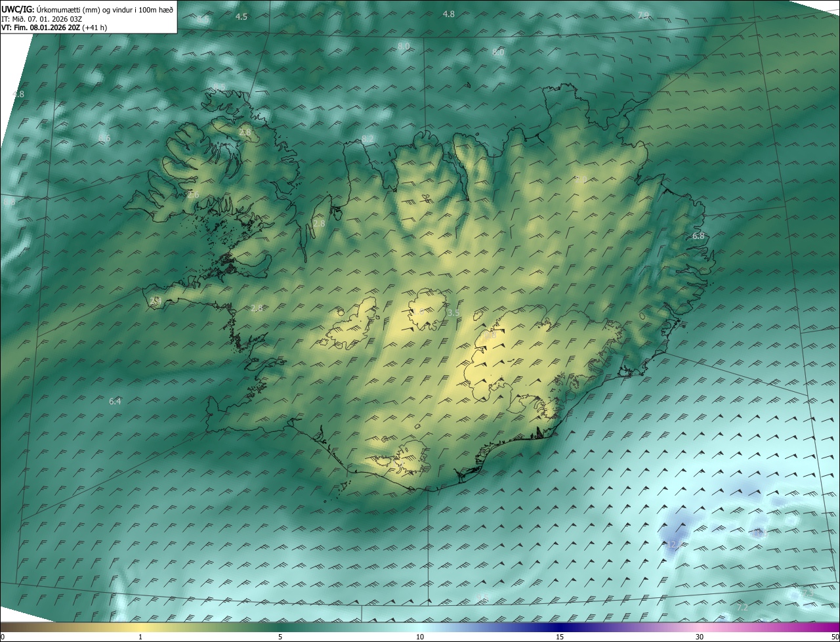Click the '8.2' precipitation value on map
The height and width of the screenshot is (642, 840).
368,139
